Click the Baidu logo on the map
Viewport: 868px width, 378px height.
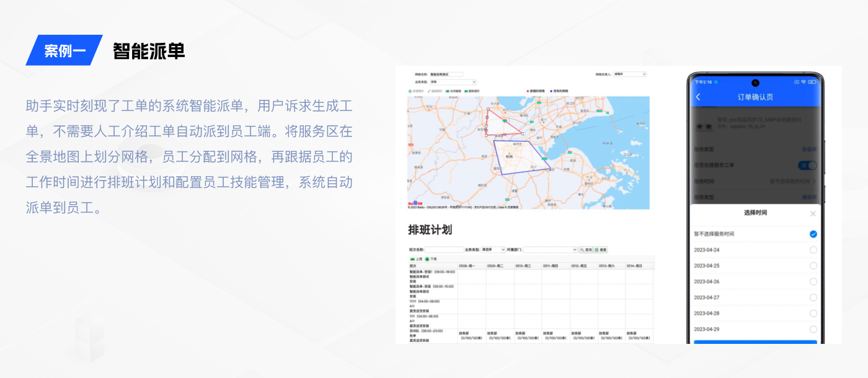point(415,203)
